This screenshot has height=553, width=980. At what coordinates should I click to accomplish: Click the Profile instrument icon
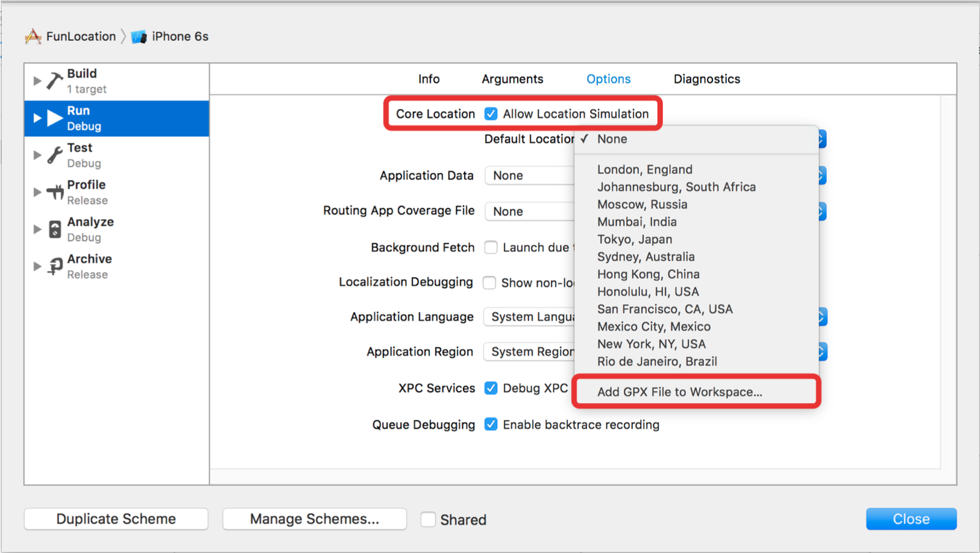tap(55, 192)
